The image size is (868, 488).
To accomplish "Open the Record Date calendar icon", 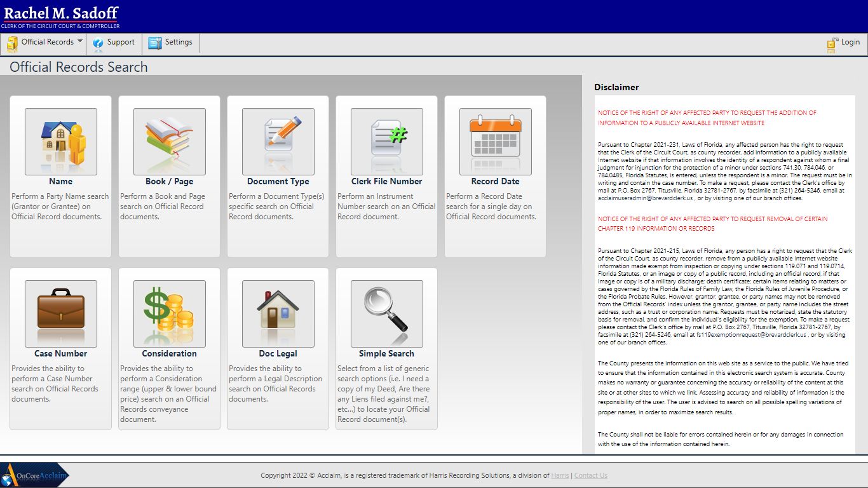I will point(496,142).
